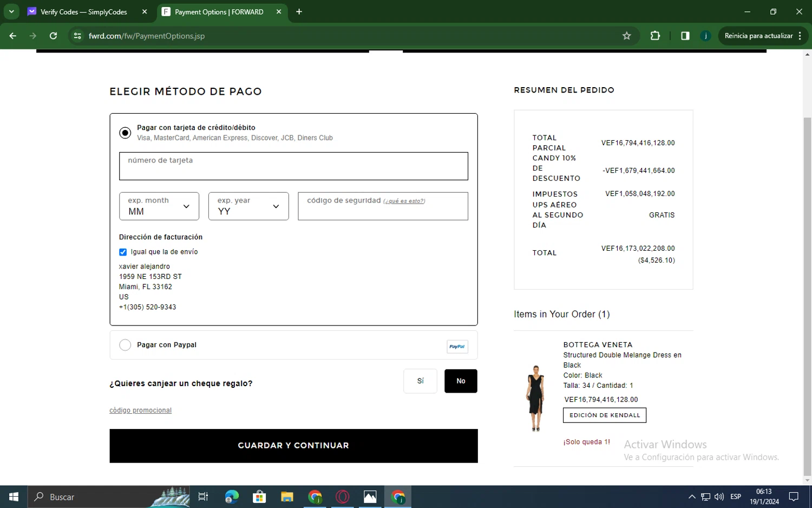Open the notification center icon
The width and height of the screenshot is (812, 508).
click(x=794, y=497)
